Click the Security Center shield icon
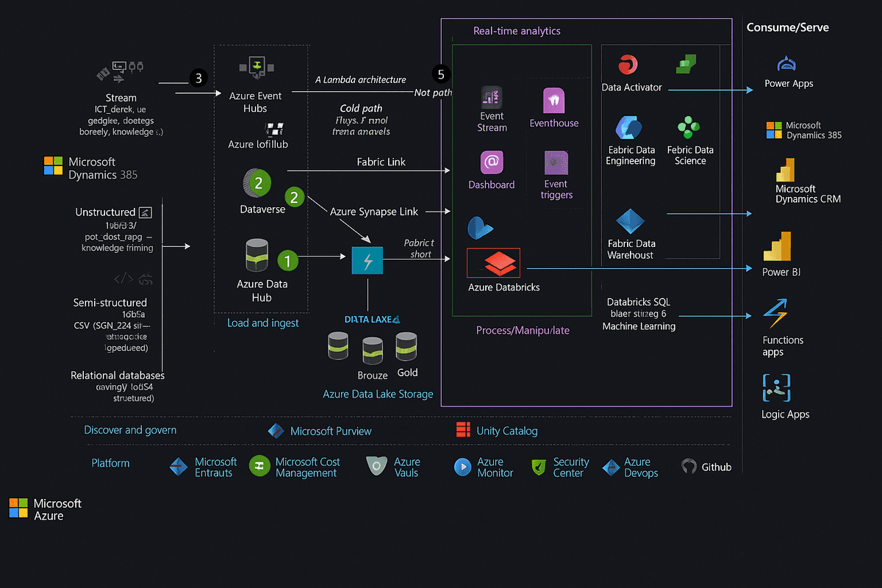 pos(539,467)
